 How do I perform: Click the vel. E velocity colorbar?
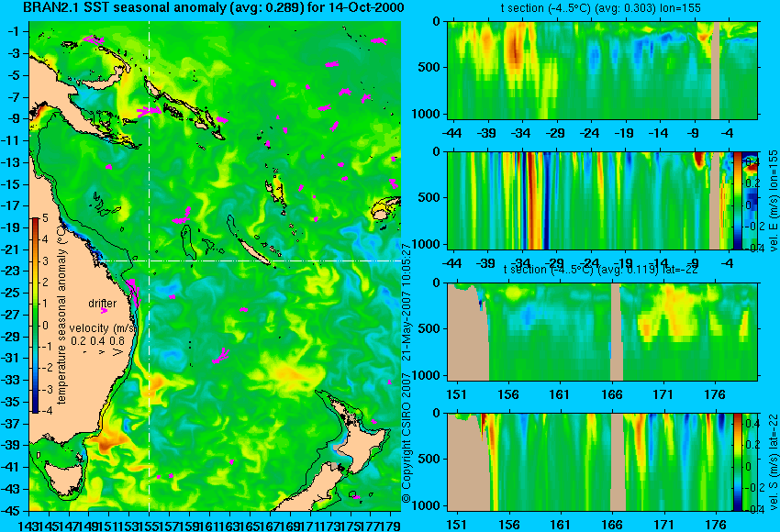pos(737,200)
